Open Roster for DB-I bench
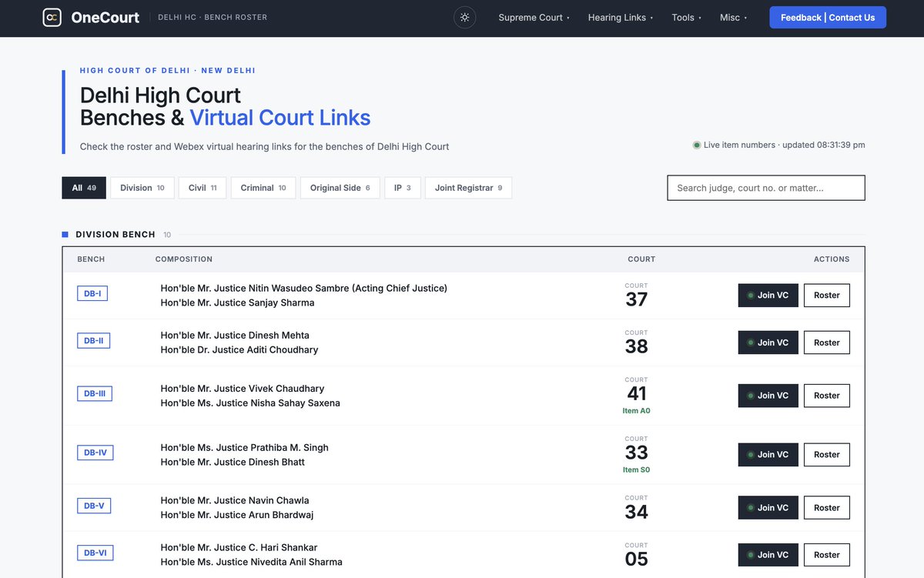 click(827, 296)
